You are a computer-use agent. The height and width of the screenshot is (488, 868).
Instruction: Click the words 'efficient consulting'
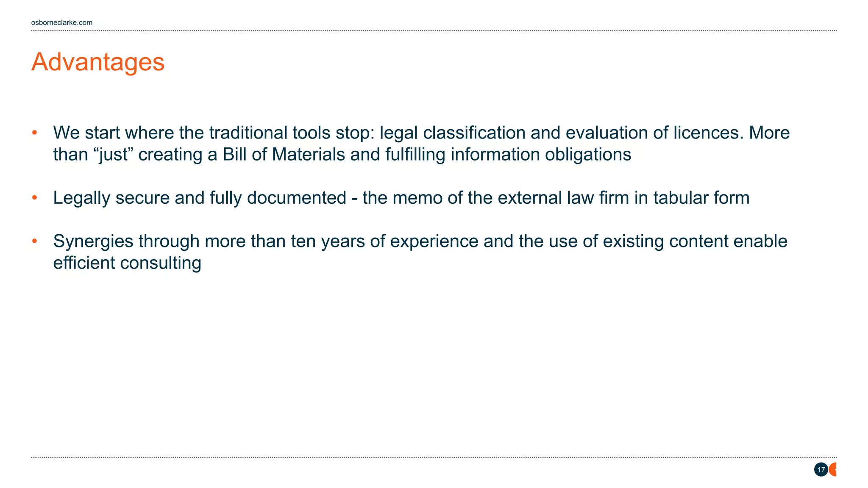coord(127,263)
